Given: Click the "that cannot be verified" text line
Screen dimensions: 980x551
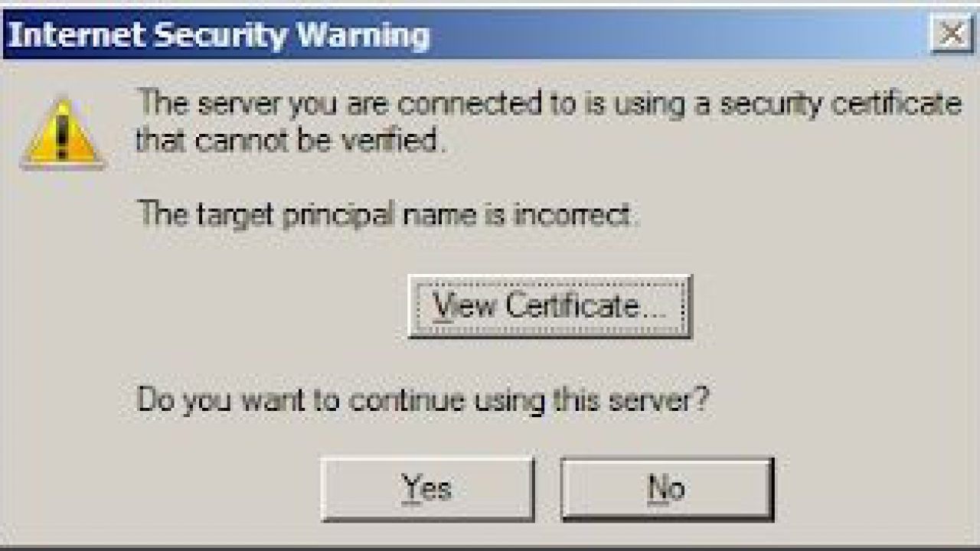Looking at the screenshot, I should pos(291,141).
